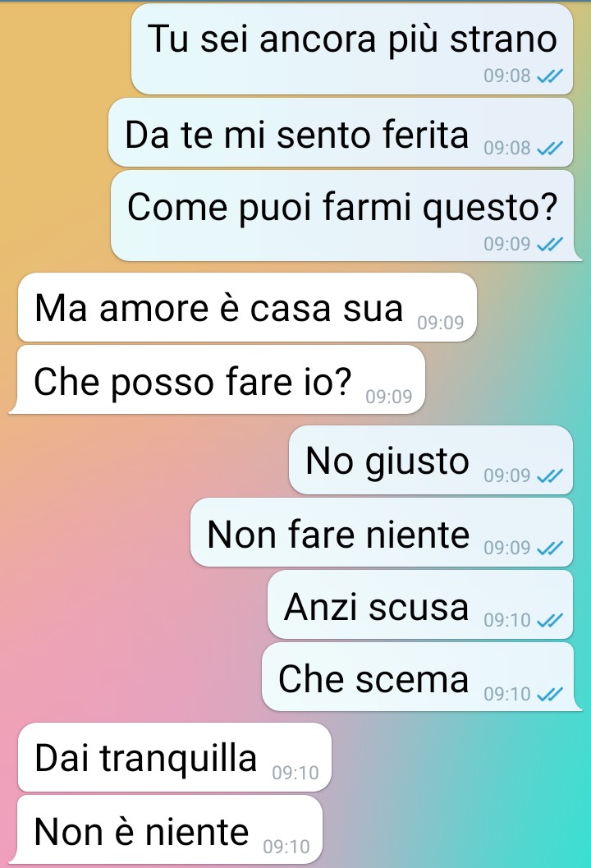Select the sent bubble 'No giusto'

point(431,460)
